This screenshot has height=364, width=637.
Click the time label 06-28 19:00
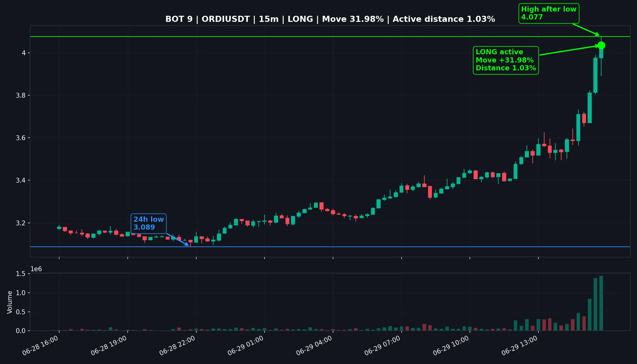pyautogui.click(x=109, y=346)
